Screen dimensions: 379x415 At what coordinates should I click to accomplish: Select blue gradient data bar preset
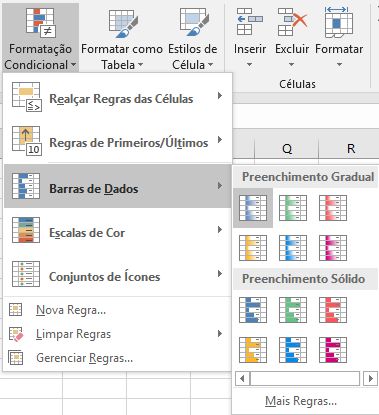(253, 208)
